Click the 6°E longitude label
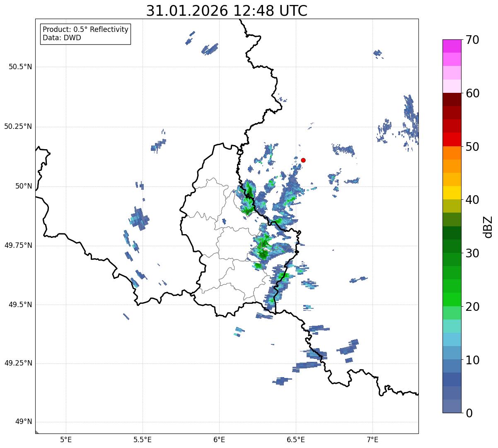Image resolution: width=498 pixels, height=448 pixels. (x=219, y=439)
